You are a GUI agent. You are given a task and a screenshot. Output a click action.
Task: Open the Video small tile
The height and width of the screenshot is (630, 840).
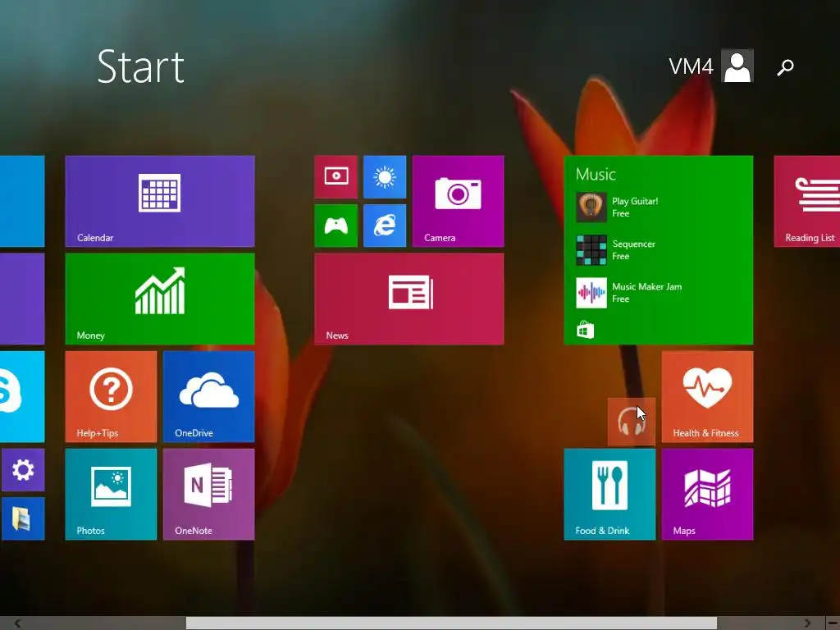(336, 177)
